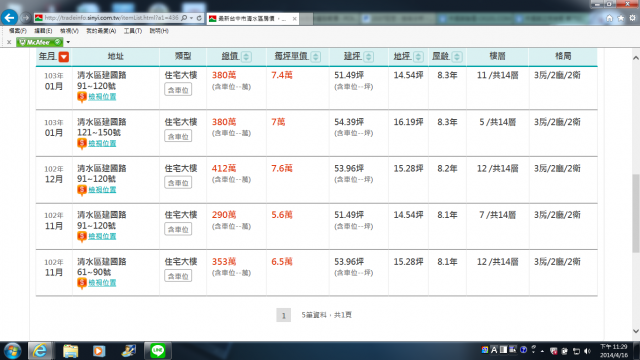Open the browser Tools gear icon
The width and height of the screenshot is (640, 360).
(632, 18)
